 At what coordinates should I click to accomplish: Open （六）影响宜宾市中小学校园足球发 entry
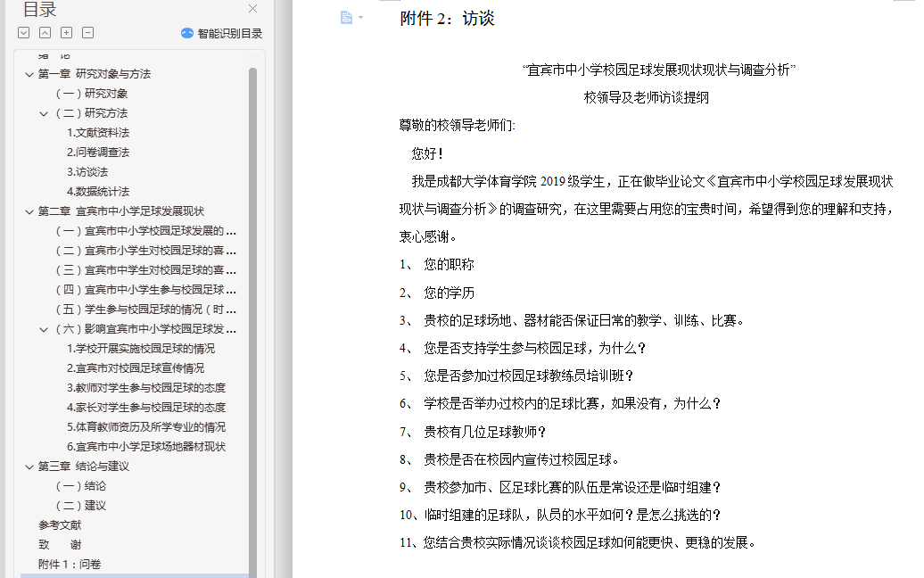(145, 329)
